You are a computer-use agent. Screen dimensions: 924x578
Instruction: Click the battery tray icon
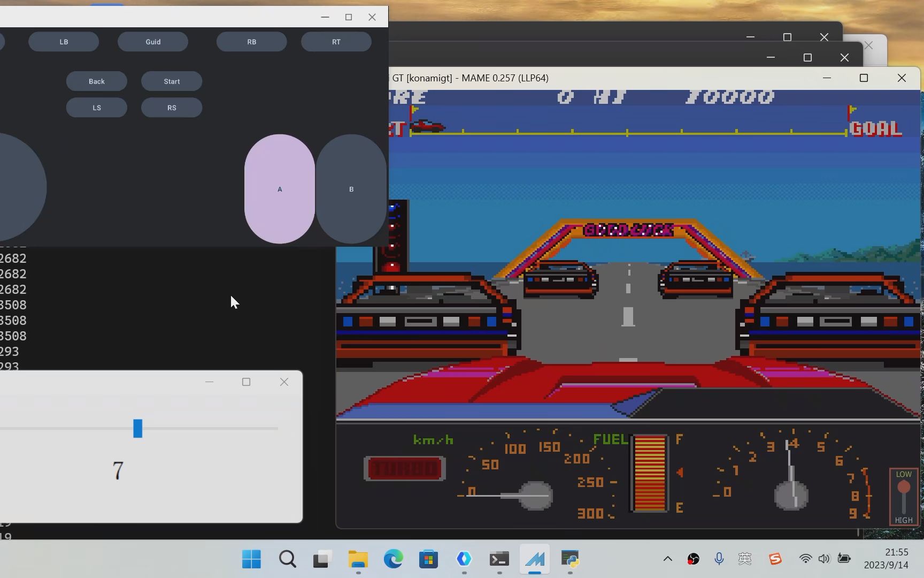844,559
